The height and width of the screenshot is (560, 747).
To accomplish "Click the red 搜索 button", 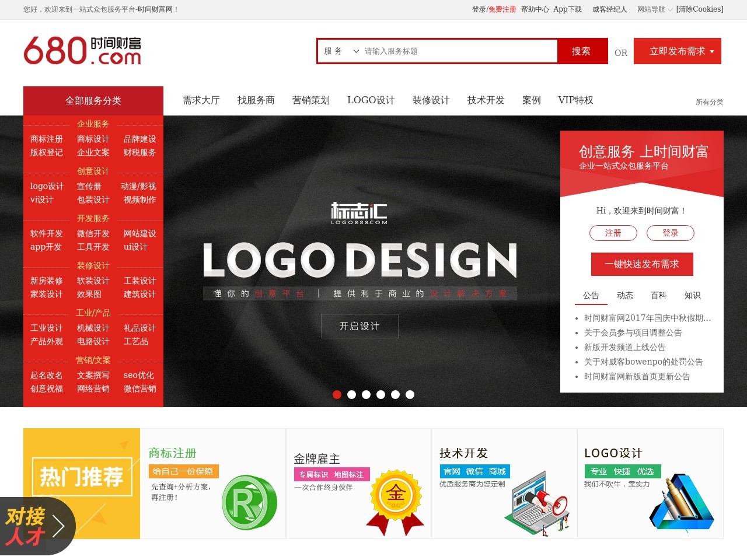I will 581,51.
